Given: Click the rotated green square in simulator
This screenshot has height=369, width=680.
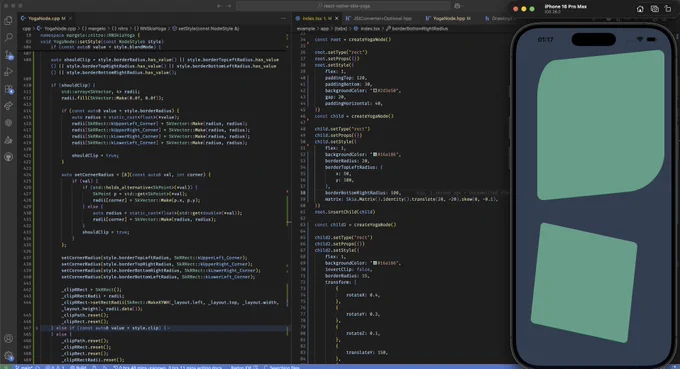Looking at the screenshot, I should pyautogui.click(x=584, y=283).
